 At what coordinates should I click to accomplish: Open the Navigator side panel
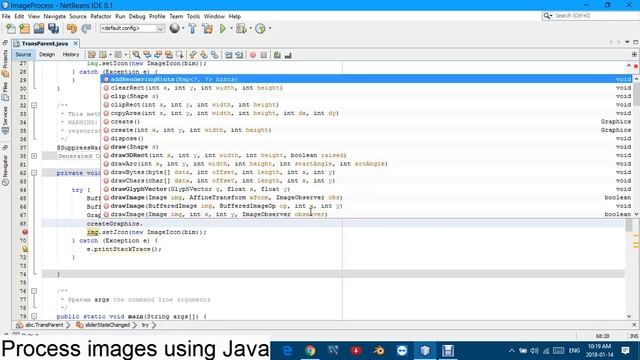5,171
